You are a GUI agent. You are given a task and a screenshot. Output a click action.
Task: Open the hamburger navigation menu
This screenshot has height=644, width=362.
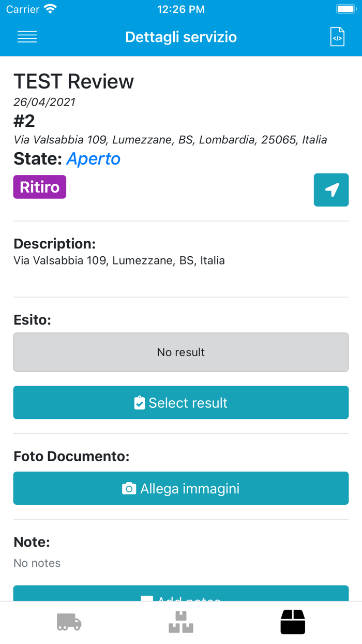pos(27,37)
